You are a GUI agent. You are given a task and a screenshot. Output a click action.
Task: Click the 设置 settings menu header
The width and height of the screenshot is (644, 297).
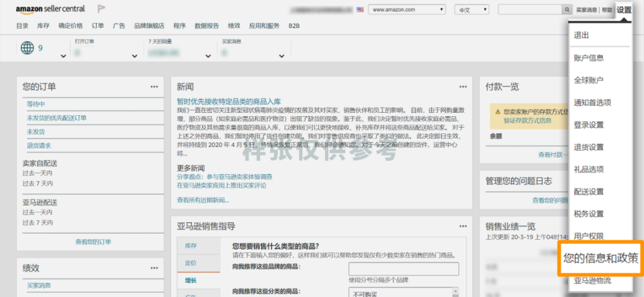tap(624, 10)
